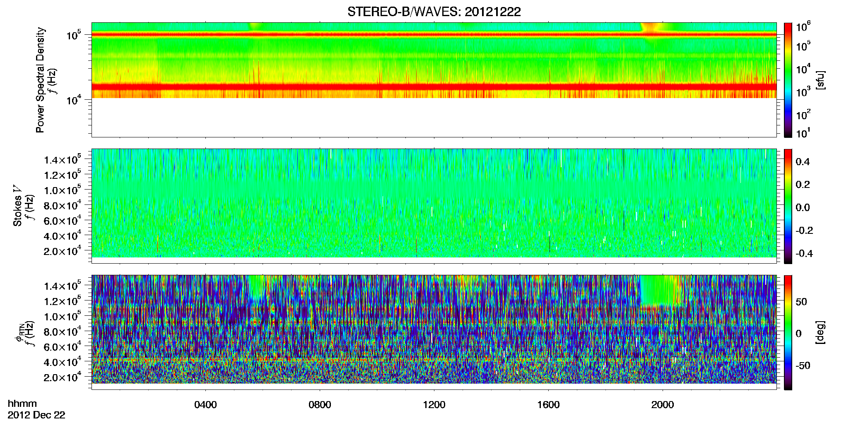Screen dimensions: 868x447
Task: Click the hhmm time format label
Action: [x=22, y=404]
